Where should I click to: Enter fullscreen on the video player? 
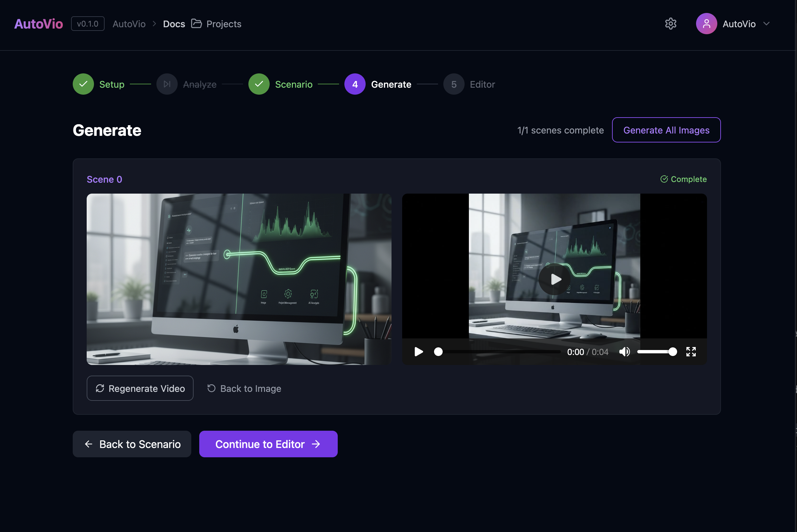pos(691,352)
